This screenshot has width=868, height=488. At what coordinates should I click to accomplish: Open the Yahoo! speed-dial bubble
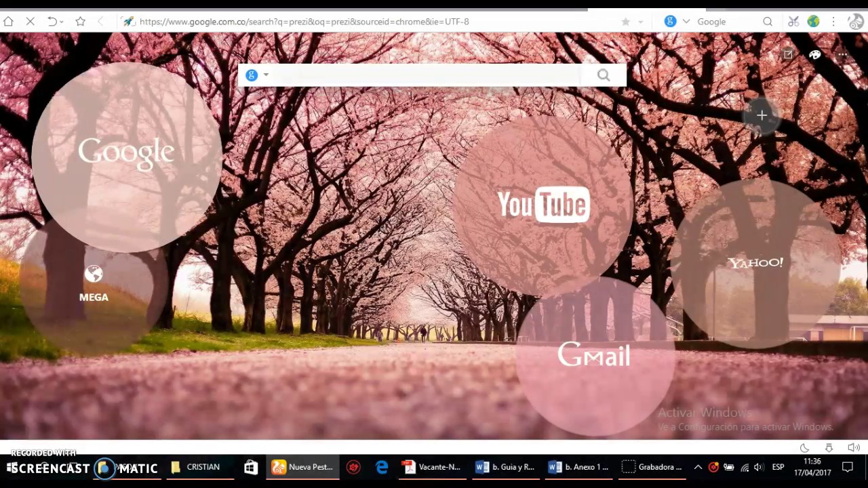tap(755, 263)
